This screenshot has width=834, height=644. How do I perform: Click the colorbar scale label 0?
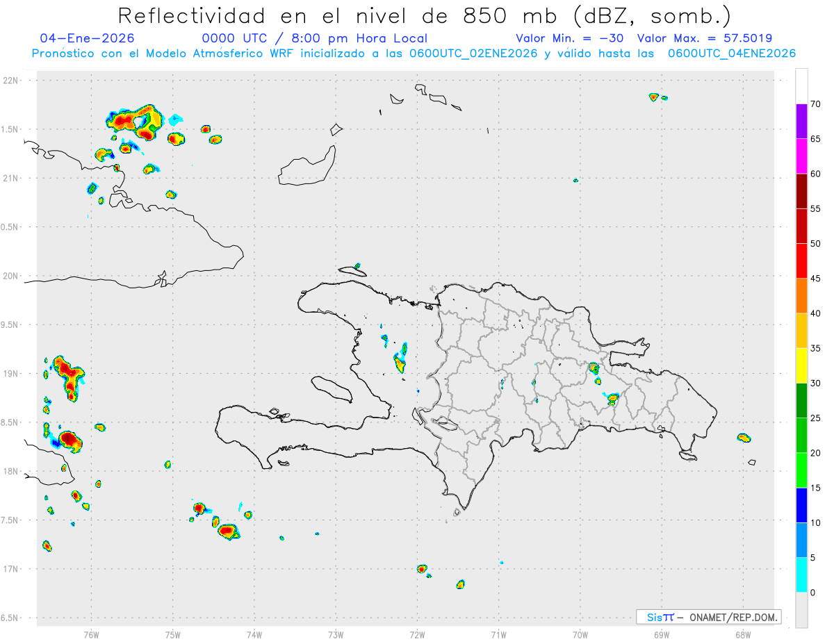point(812,593)
